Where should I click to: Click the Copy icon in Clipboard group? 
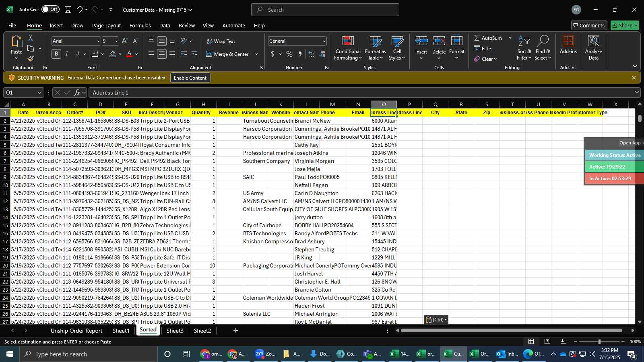[31, 48]
